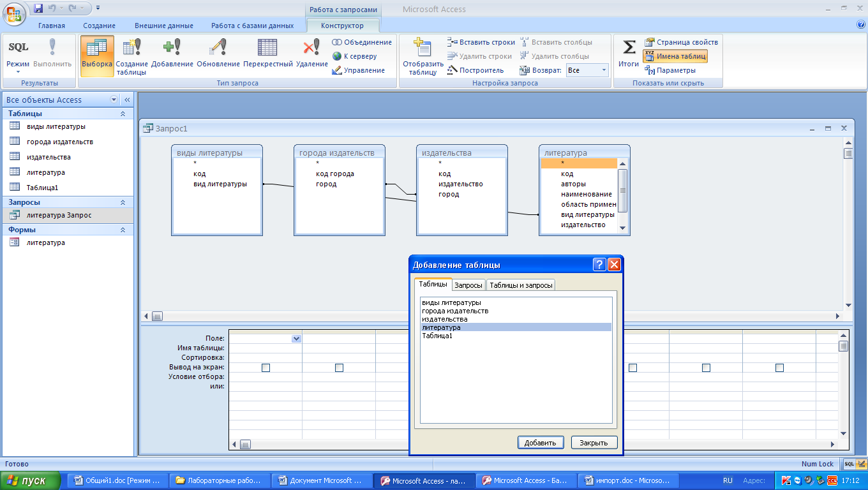Viewport: 868px width, 490px height.
Task: Click Вставить строки
Action: coord(481,42)
